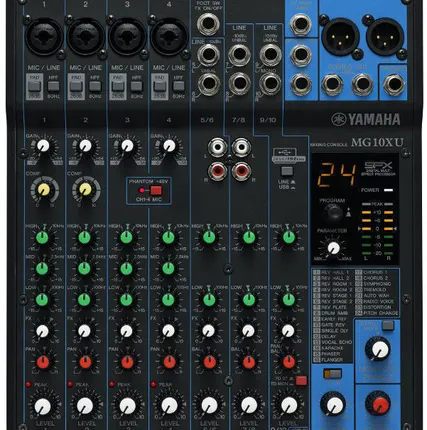
Task: Click the SPX PARAMETER knob
Action: [334, 248]
